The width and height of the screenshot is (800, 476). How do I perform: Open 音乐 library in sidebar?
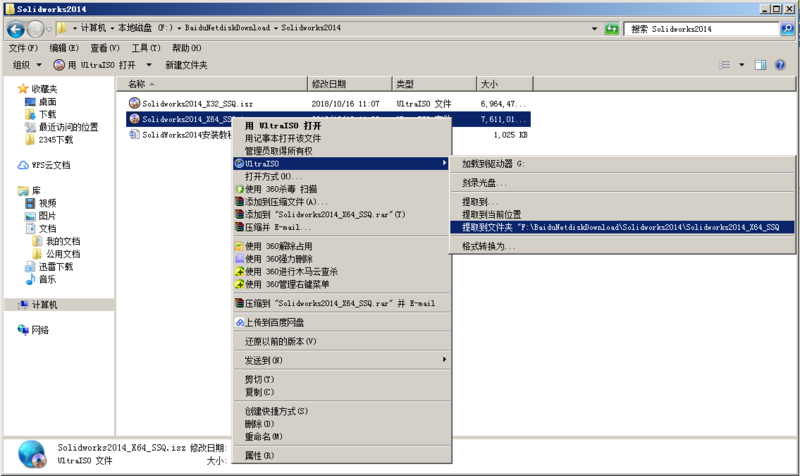coord(41,279)
